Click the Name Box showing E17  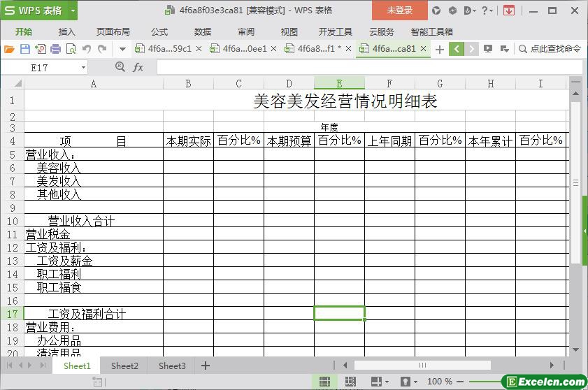point(39,68)
